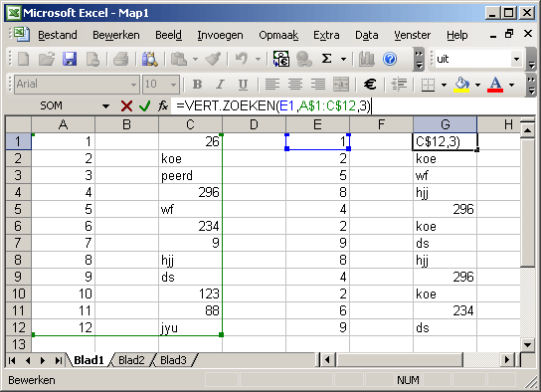This screenshot has width=541, height=392.
Task: Toggle Italic formatting
Action: coord(220,85)
